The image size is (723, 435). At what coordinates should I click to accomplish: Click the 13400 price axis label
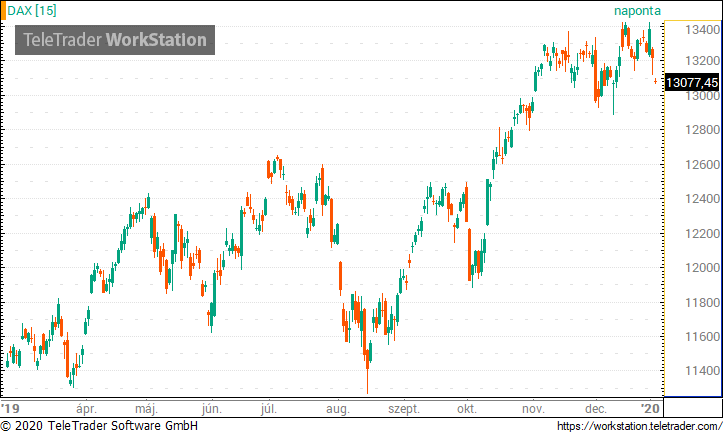[702, 30]
